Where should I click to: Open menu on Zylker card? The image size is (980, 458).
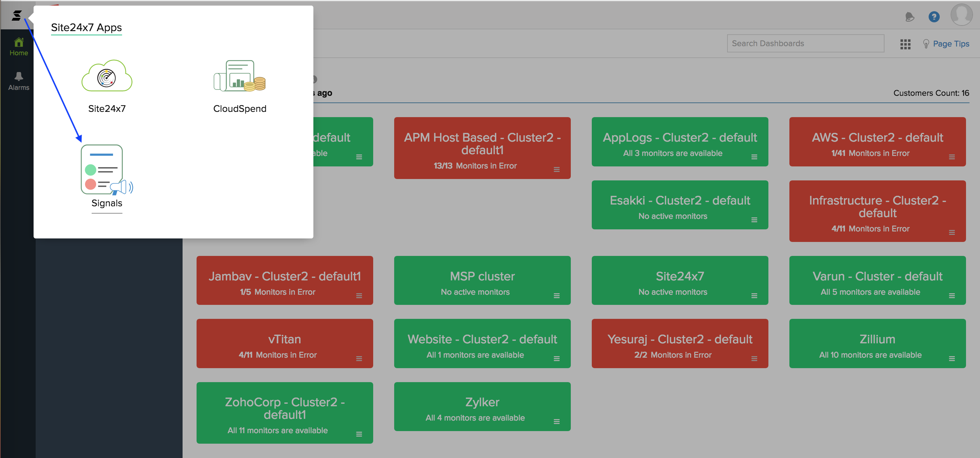(x=556, y=422)
